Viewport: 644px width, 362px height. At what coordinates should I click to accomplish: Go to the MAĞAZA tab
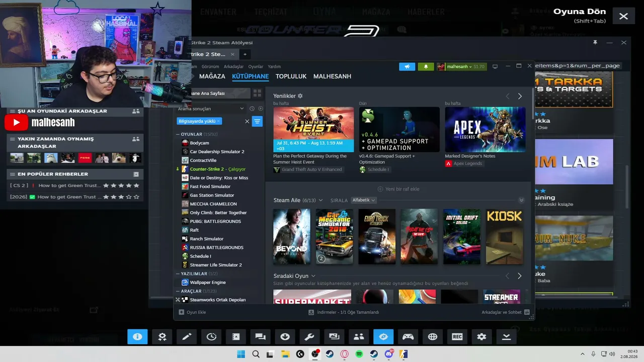click(212, 76)
